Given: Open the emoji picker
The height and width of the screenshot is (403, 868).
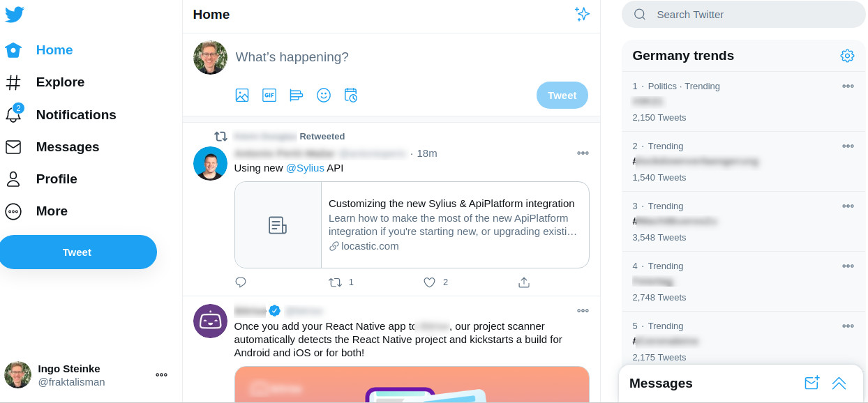Looking at the screenshot, I should pyautogui.click(x=324, y=96).
